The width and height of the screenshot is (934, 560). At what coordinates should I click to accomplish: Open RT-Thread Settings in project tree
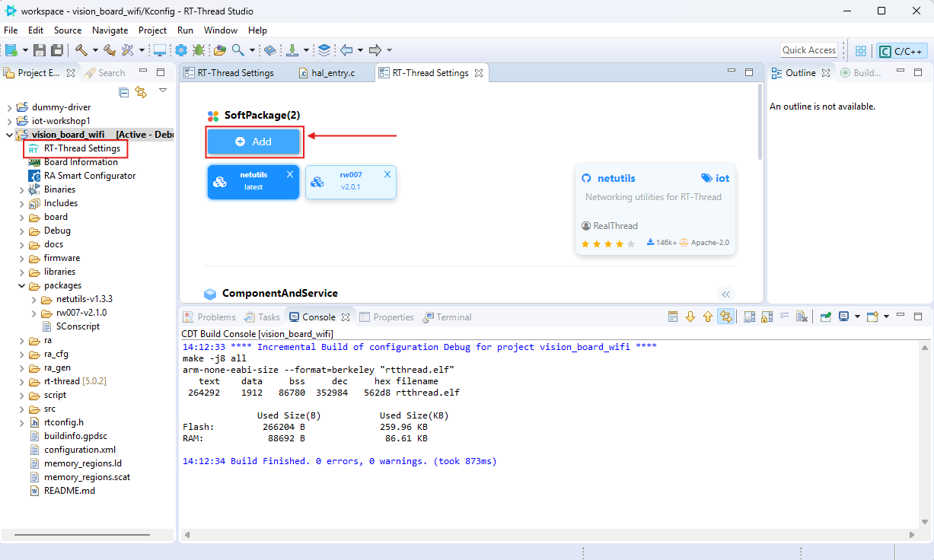pyautogui.click(x=81, y=148)
